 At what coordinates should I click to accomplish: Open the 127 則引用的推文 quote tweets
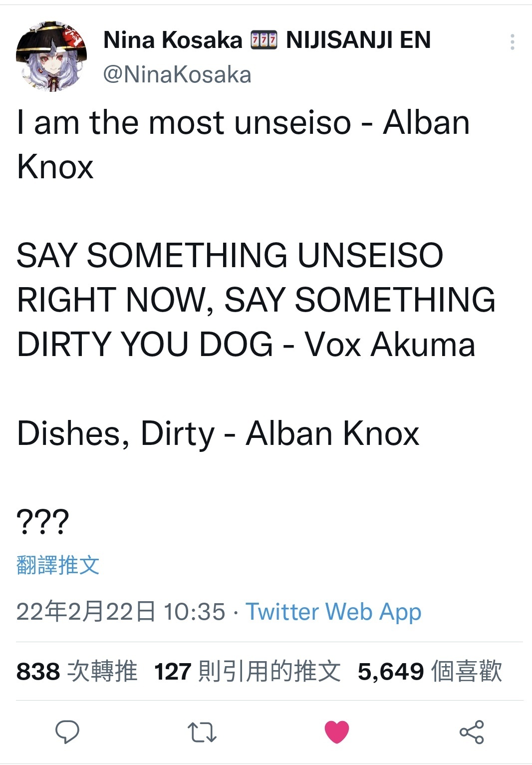coord(248,671)
